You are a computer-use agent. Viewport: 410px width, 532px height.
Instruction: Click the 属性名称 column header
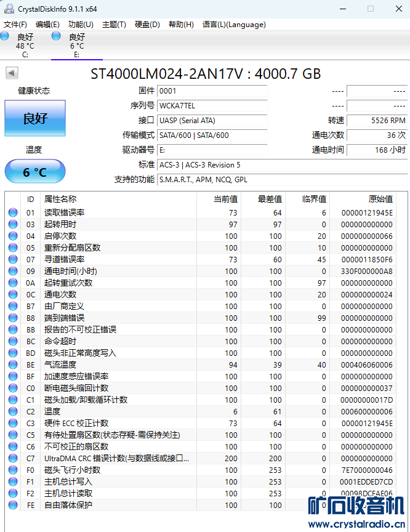coord(118,199)
